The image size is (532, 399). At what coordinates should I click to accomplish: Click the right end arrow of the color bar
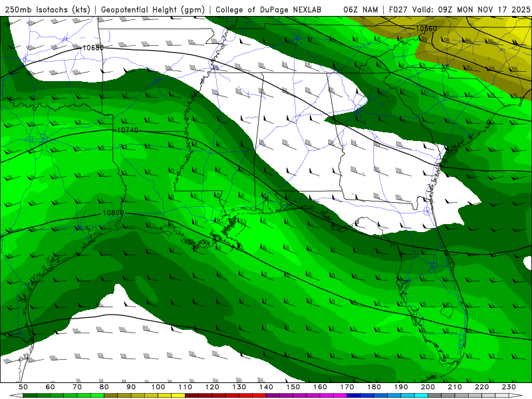(x=516, y=396)
